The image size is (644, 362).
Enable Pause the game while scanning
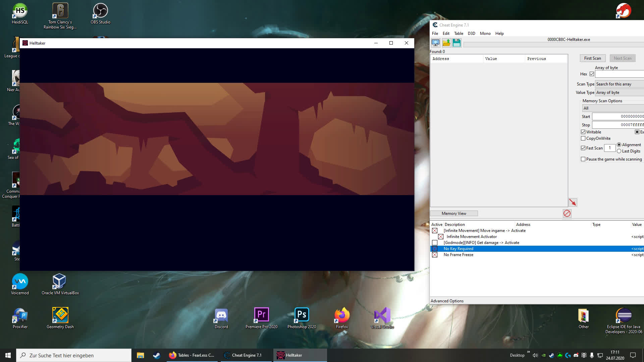[x=583, y=159]
